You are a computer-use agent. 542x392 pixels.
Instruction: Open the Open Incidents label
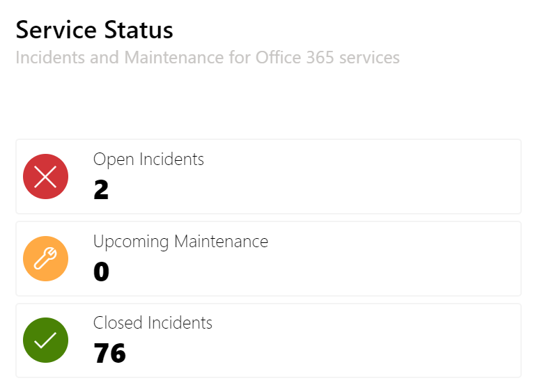tap(148, 160)
